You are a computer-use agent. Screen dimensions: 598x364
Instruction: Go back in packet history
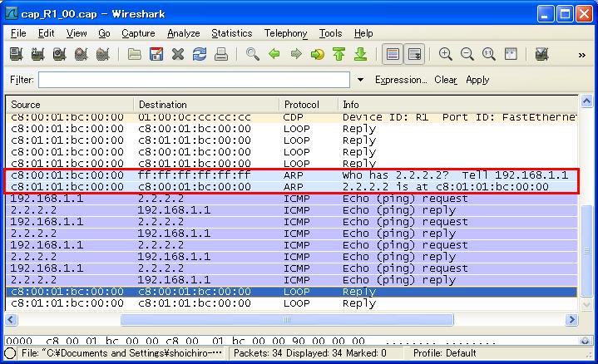[x=274, y=54]
